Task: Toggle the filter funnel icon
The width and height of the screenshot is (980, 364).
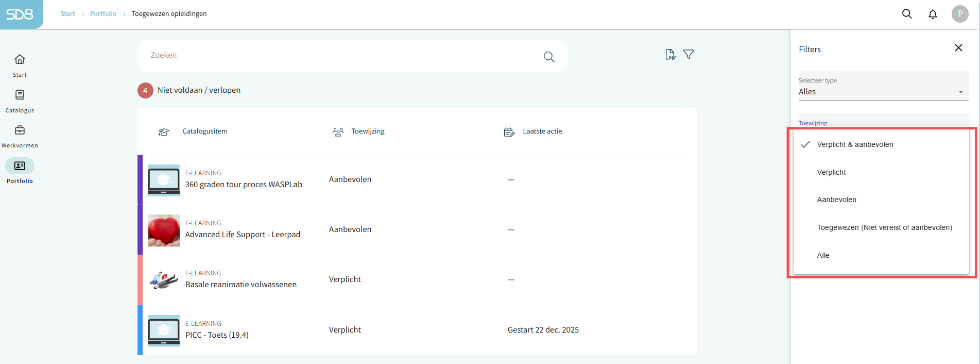Action: [689, 55]
